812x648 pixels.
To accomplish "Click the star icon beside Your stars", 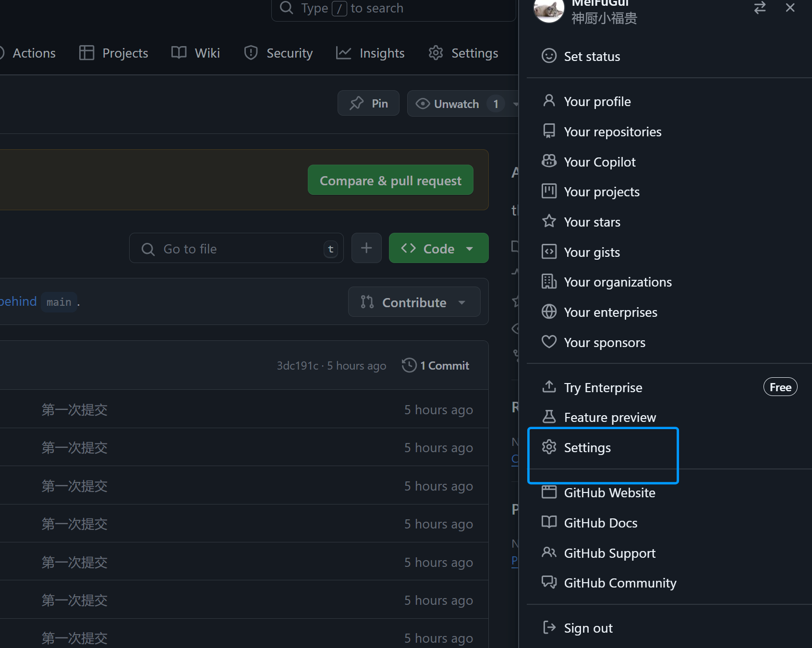I will coord(549,221).
